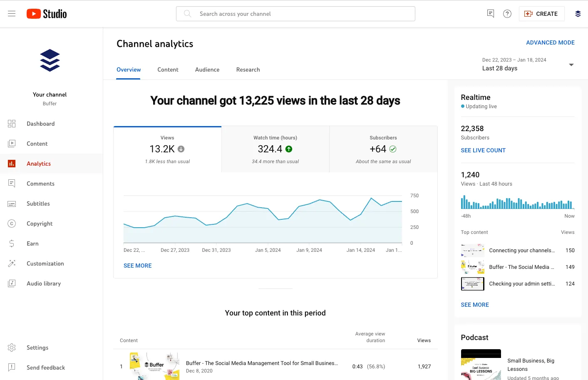Click the search across your channel field
The image size is (588, 380).
pyautogui.click(x=295, y=14)
